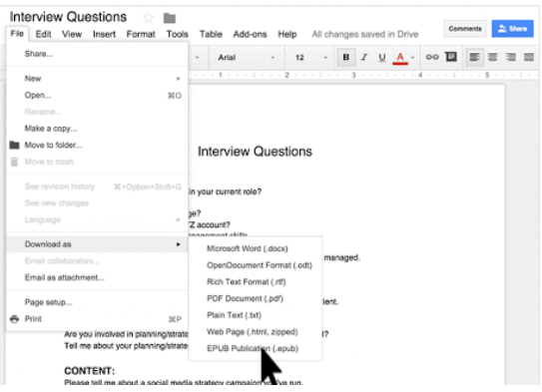Image resolution: width=542 pixels, height=392 pixels.
Task: Choose Print from the File menu
Action: [x=97, y=319]
